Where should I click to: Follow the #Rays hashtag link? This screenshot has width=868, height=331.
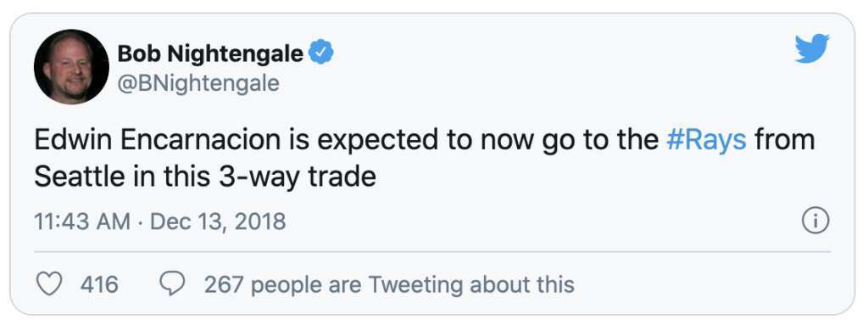click(x=706, y=140)
